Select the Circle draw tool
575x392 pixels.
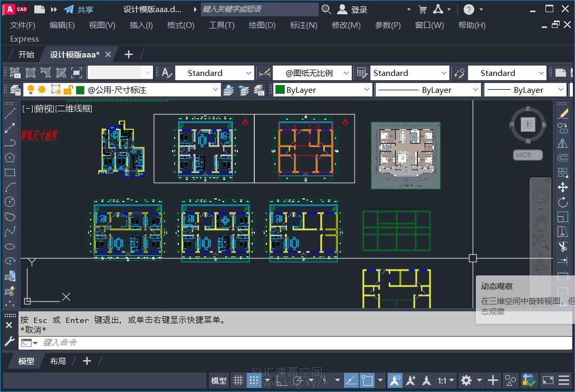pos(10,202)
